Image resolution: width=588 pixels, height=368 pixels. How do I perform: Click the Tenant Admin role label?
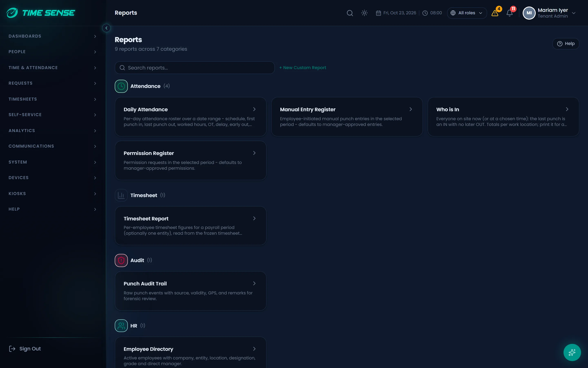tap(552, 16)
